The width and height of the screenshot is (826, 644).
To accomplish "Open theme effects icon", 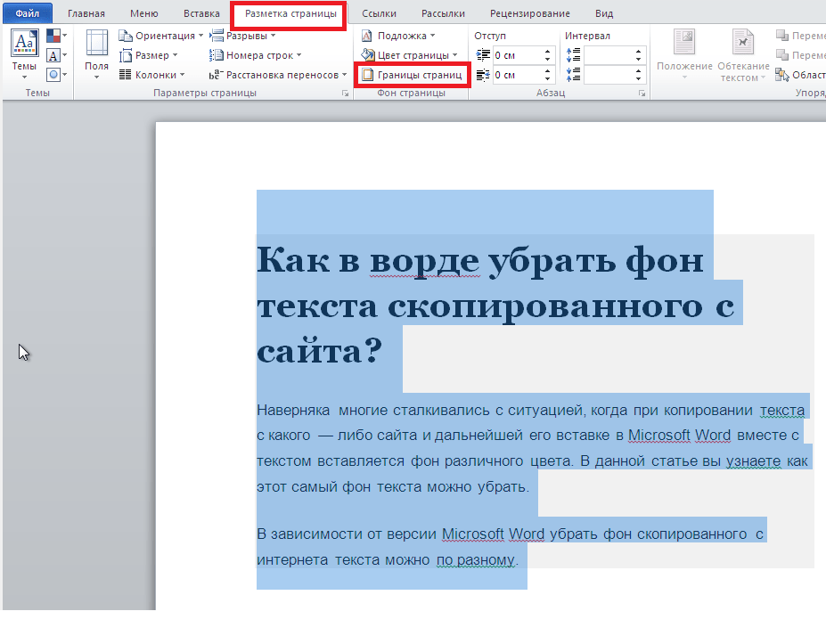I will pyautogui.click(x=54, y=75).
